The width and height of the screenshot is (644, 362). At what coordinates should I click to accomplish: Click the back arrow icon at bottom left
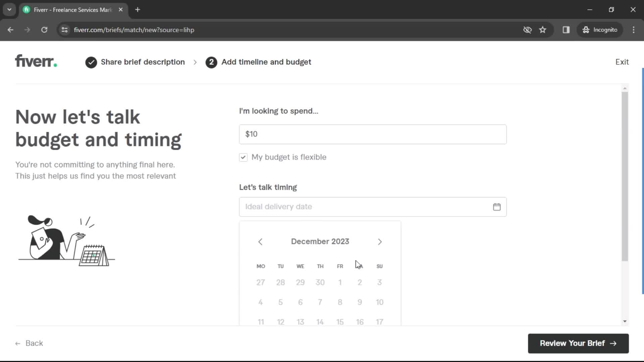tap(18, 344)
